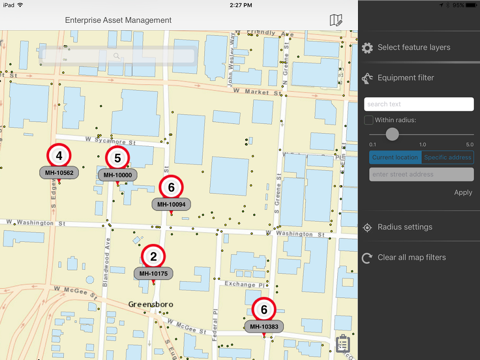The height and width of the screenshot is (360, 480).
Task: Open Select feature layers
Action: click(414, 47)
